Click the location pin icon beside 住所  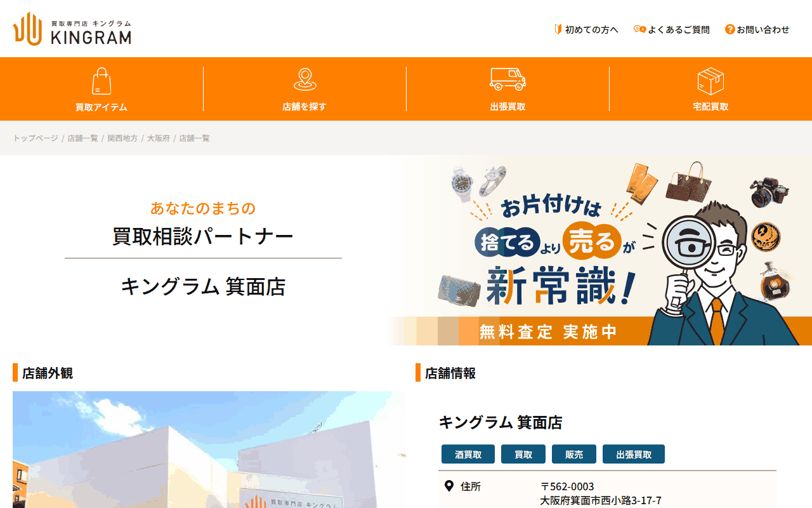click(x=449, y=486)
